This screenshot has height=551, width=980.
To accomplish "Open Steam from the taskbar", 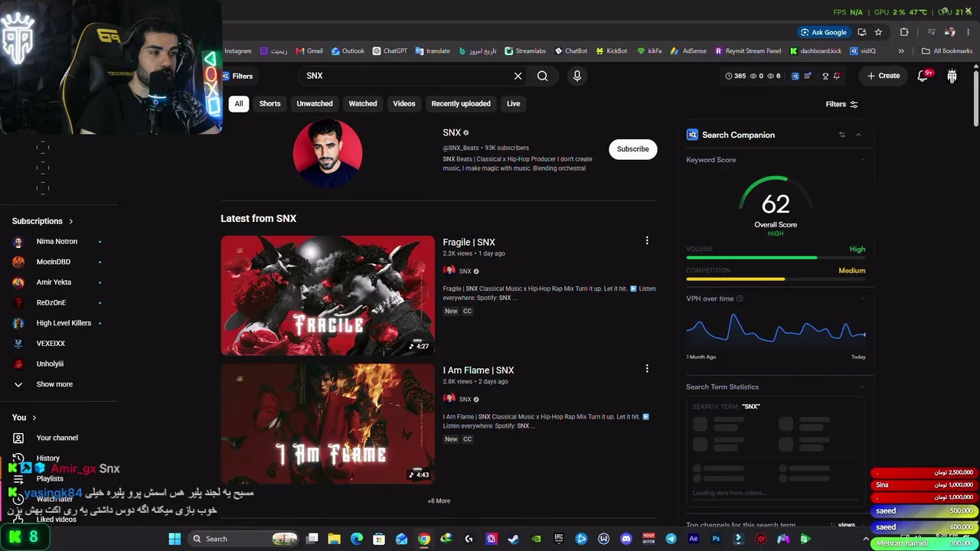I will pyautogui.click(x=513, y=539).
